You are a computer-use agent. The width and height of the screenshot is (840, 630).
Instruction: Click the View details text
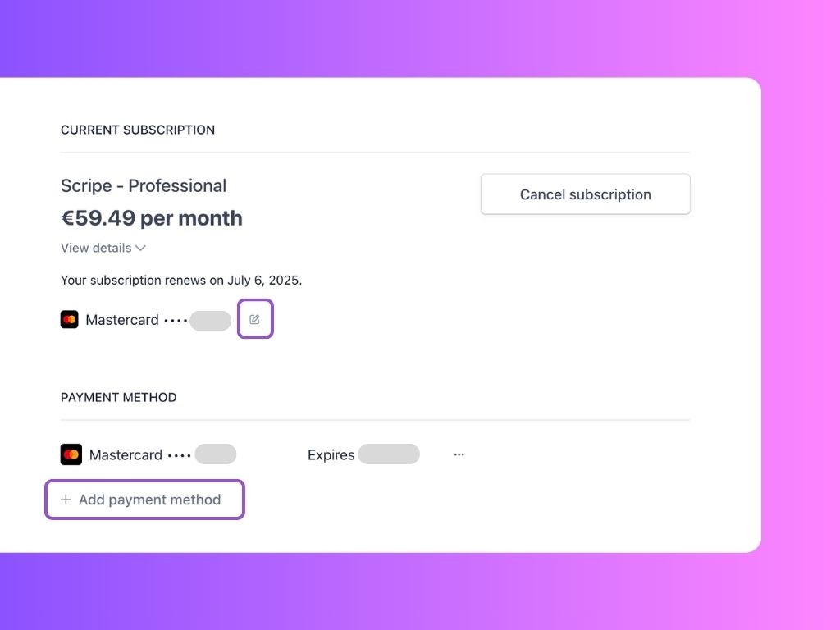[x=96, y=248]
